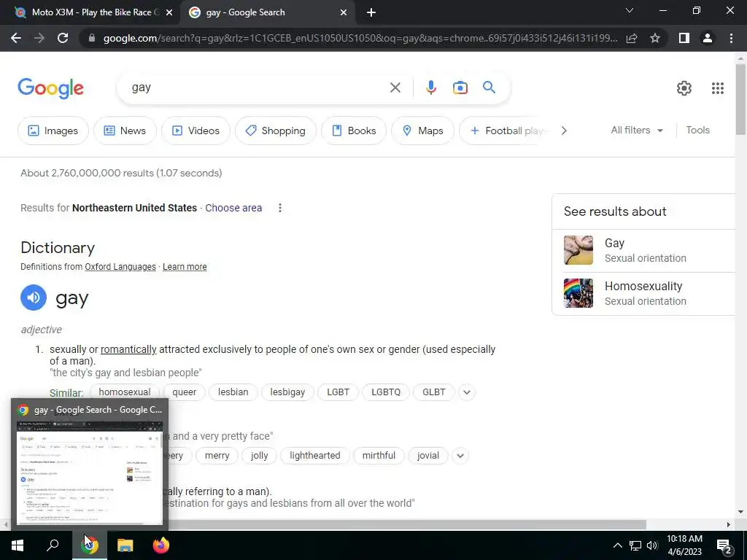Select the News filter
The height and width of the screenshot is (560, 747).
[x=125, y=131]
